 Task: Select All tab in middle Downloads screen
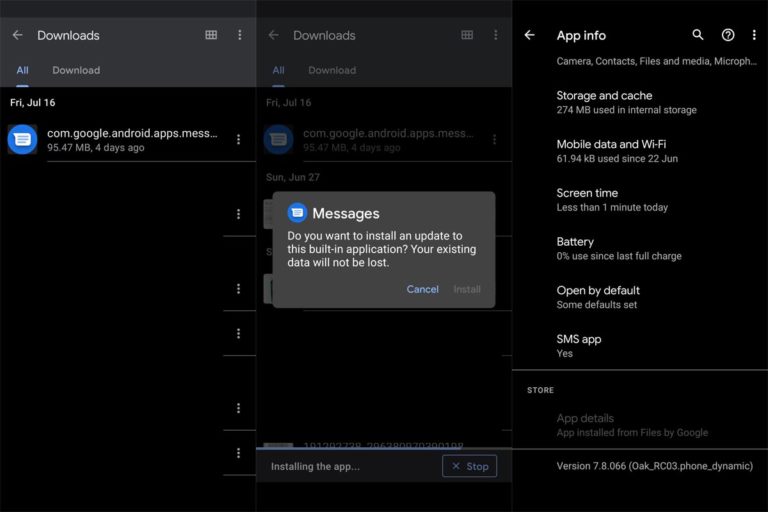click(x=278, y=70)
